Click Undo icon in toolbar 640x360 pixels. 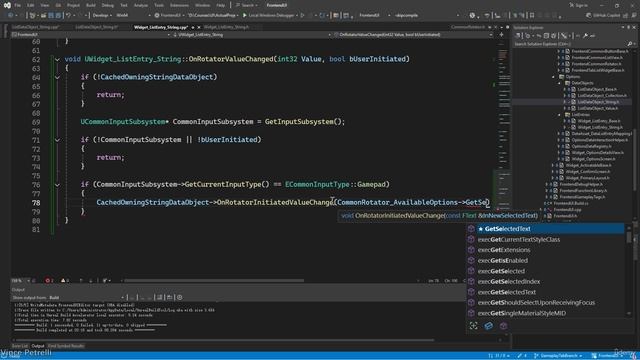[69, 16]
